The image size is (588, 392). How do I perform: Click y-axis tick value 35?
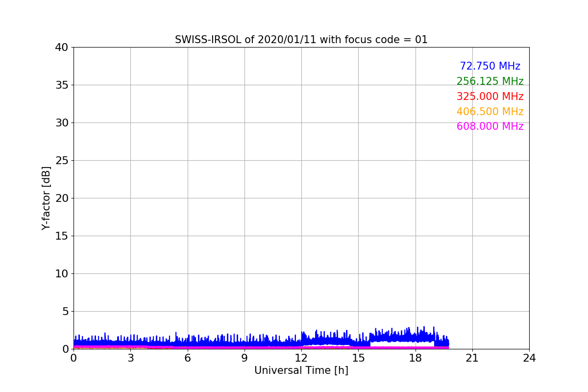click(x=62, y=85)
